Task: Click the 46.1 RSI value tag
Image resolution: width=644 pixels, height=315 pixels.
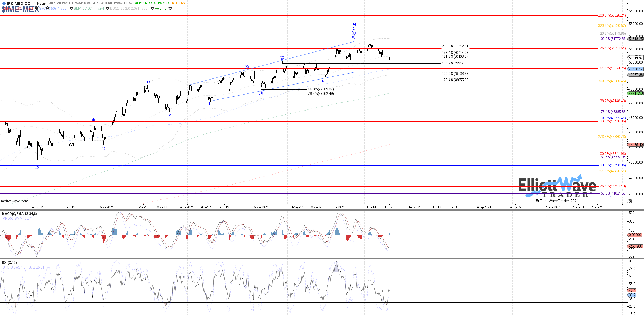Action: coord(632,290)
